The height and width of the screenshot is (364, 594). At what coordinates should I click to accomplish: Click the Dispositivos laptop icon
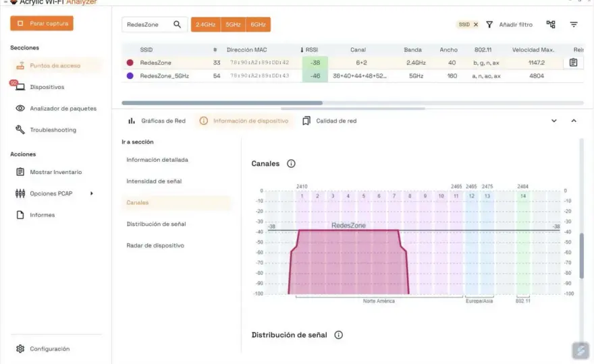pos(20,87)
